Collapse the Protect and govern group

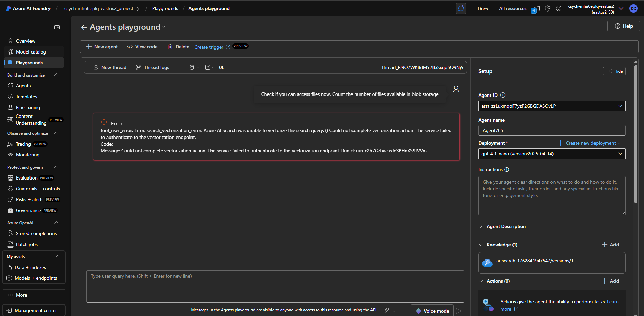click(x=56, y=167)
